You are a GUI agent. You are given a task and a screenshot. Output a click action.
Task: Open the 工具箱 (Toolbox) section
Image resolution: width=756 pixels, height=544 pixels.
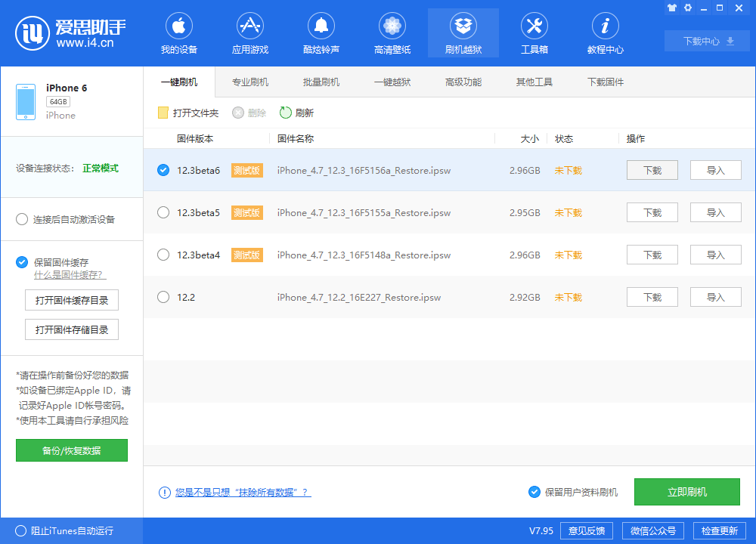(x=534, y=32)
